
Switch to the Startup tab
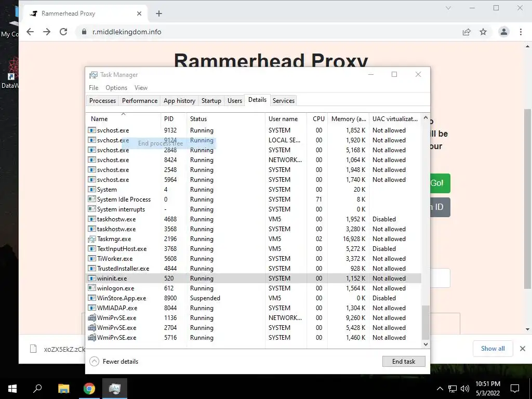pyautogui.click(x=211, y=101)
